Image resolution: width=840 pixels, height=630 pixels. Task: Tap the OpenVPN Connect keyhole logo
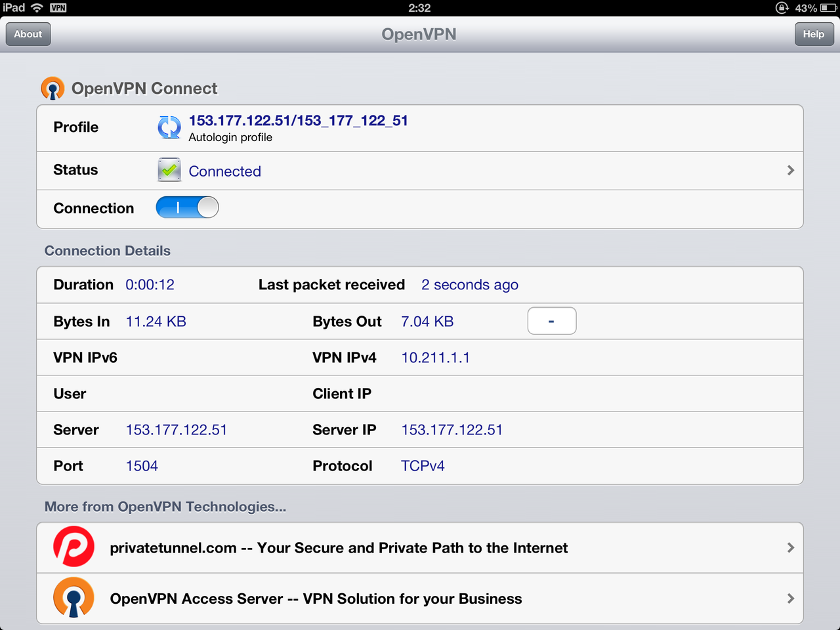click(x=52, y=89)
